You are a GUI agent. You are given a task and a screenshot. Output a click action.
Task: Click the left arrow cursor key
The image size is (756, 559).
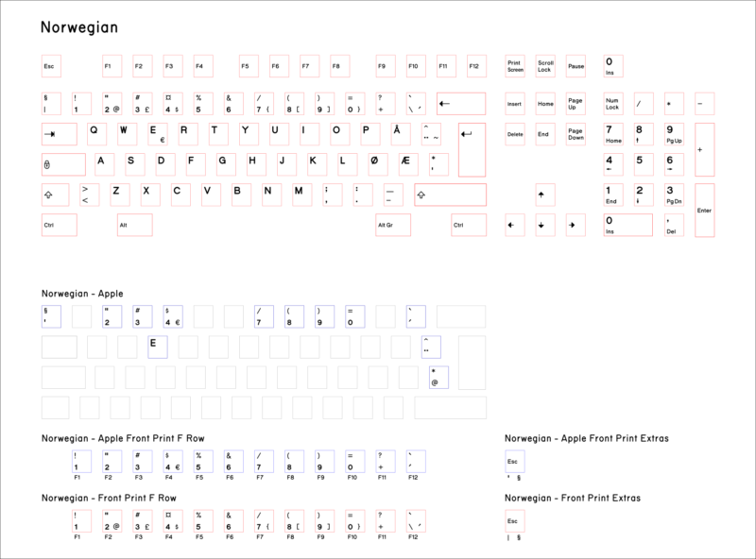515,225
